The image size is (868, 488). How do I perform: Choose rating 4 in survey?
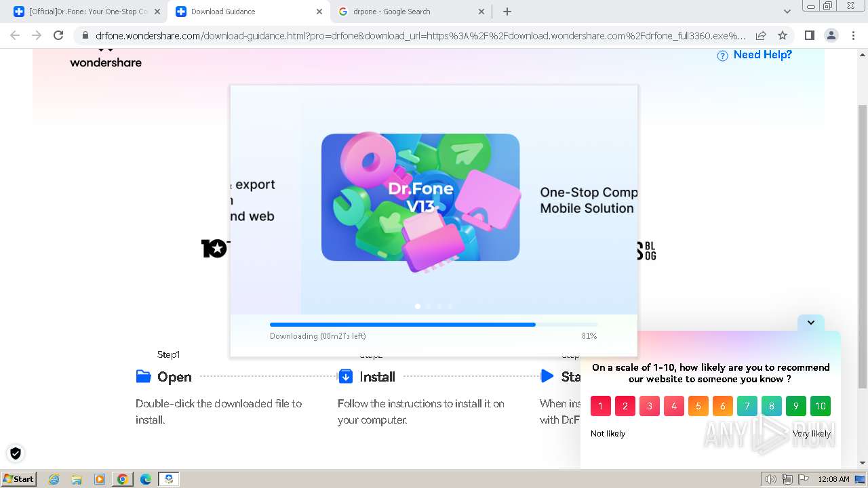(x=674, y=406)
